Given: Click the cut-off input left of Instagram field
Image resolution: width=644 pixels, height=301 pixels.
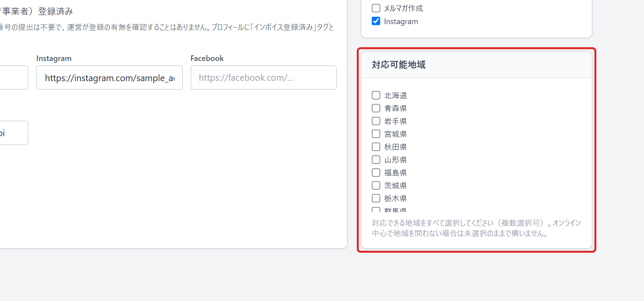Looking at the screenshot, I should pyautogui.click(x=14, y=78).
